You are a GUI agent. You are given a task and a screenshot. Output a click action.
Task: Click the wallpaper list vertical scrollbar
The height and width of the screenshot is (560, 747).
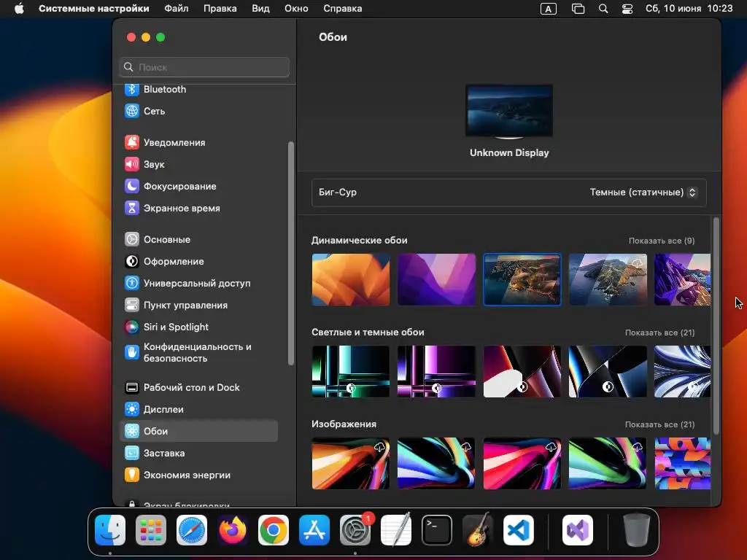tap(716, 326)
